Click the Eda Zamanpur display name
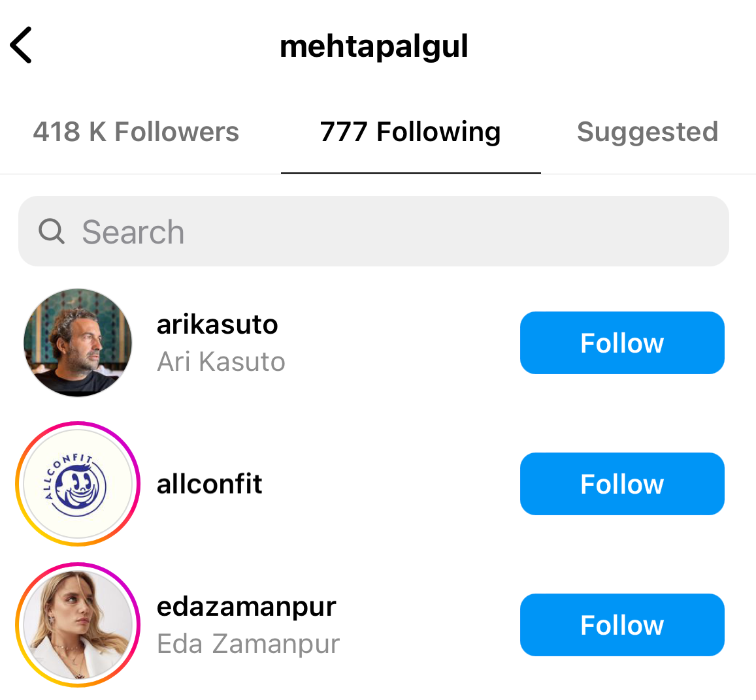Screen dimensions: 756x700 (248, 644)
